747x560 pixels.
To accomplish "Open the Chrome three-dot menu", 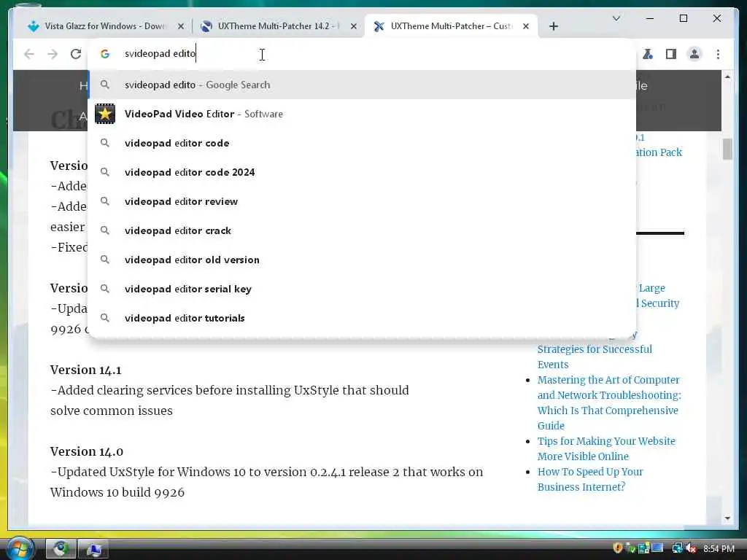I will pos(718,54).
